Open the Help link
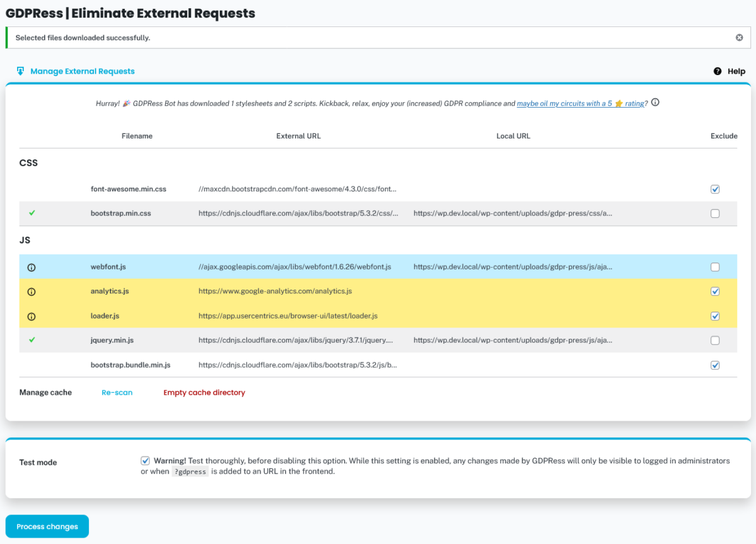The image size is (756, 544). click(x=736, y=71)
